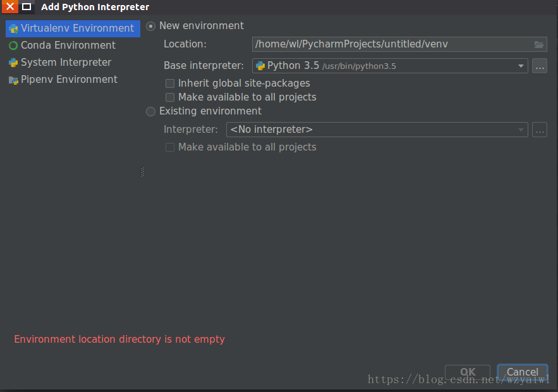Click the browse button next to Base interpreter

click(540, 66)
